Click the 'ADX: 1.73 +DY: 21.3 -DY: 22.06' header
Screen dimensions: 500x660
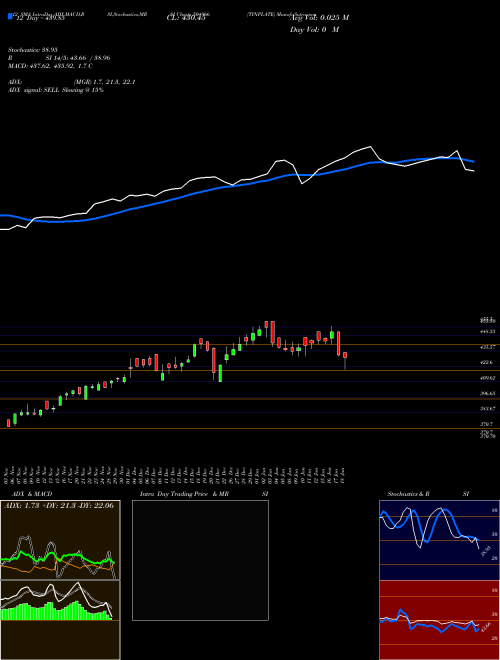pos(59,506)
